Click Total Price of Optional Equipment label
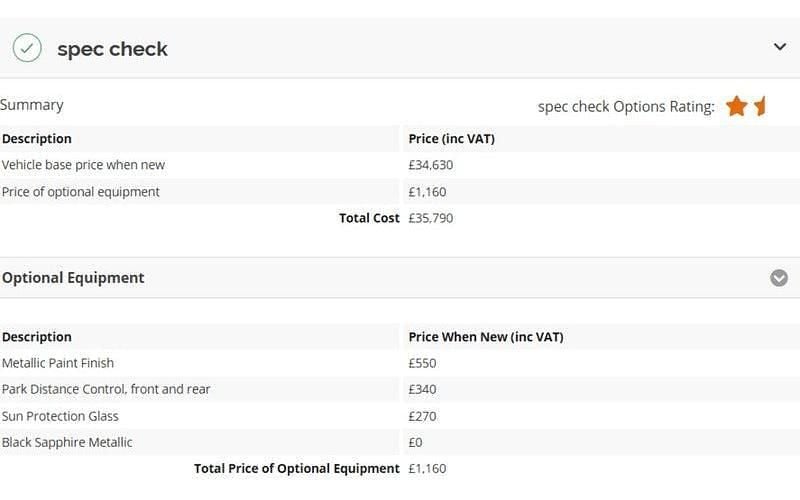 [x=297, y=468]
